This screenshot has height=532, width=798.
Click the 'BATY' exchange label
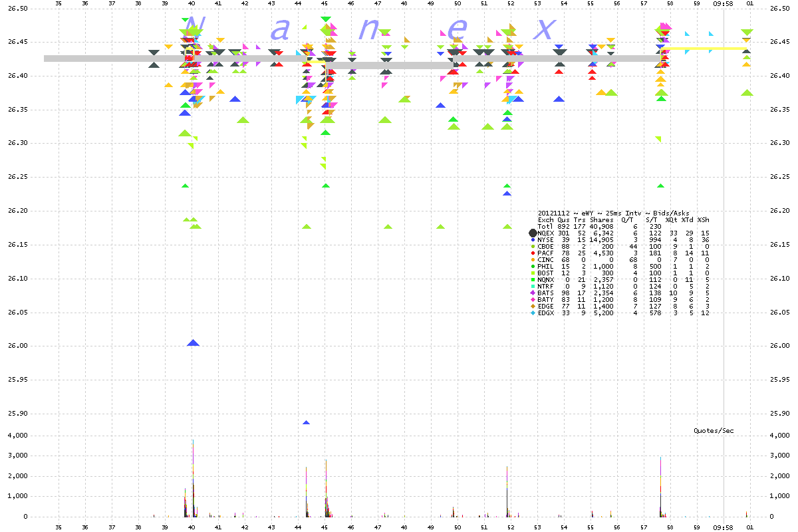click(x=546, y=299)
